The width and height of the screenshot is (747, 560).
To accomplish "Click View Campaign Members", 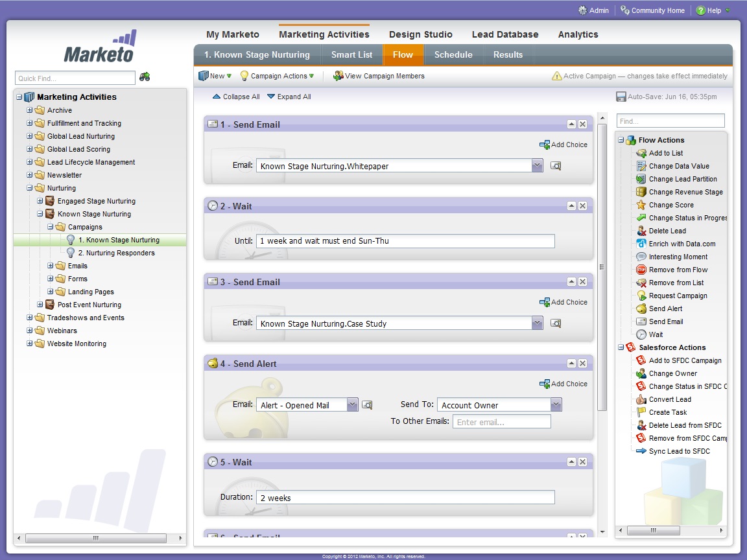I will point(379,76).
